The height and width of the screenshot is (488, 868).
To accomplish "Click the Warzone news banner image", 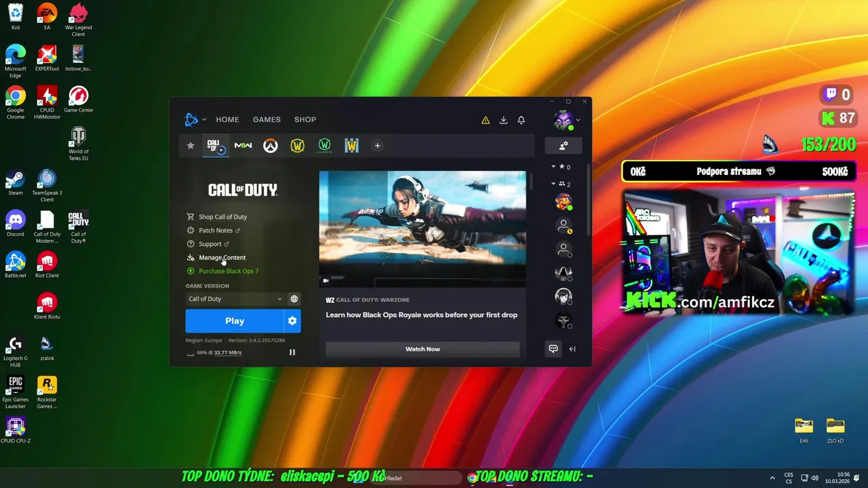I will click(x=422, y=228).
